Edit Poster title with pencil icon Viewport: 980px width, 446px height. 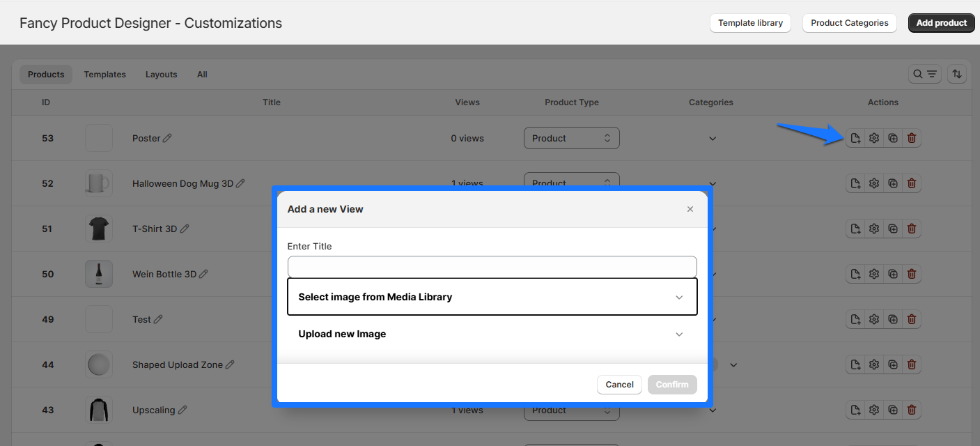[x=167, y=138]
